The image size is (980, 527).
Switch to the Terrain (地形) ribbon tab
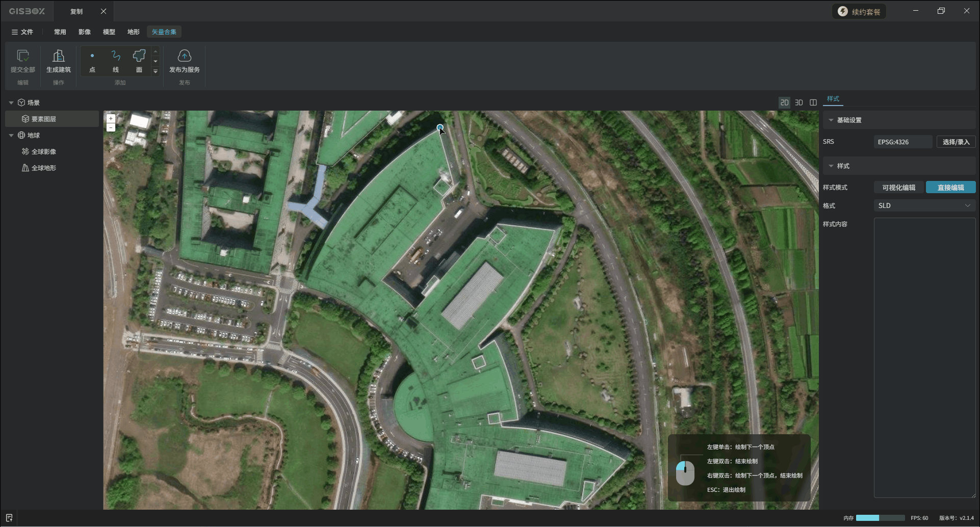133,32
